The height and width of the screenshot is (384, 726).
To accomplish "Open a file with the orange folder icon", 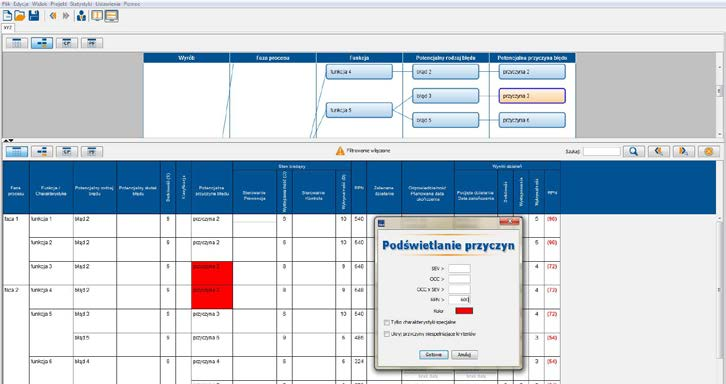I will click(x=20, y=16).
